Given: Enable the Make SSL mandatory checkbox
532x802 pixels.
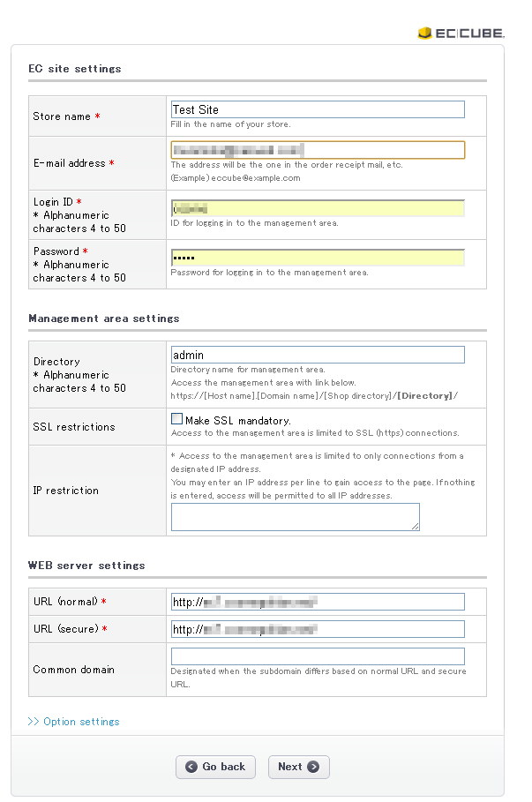Looking at the screenshot, I should pos(176,419).
